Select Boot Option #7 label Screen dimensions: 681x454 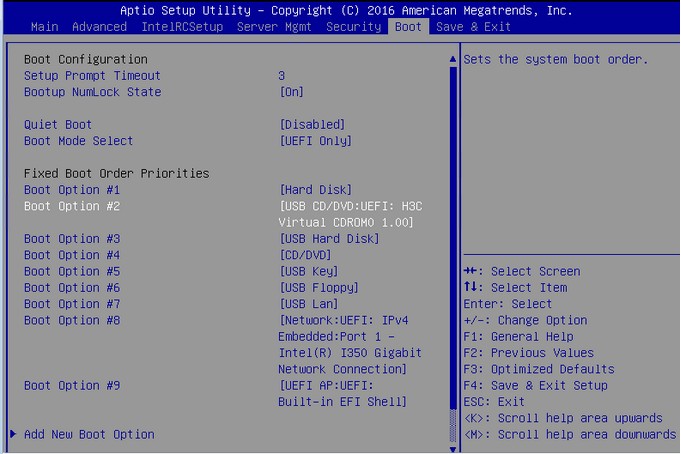[x=72, y=304]
